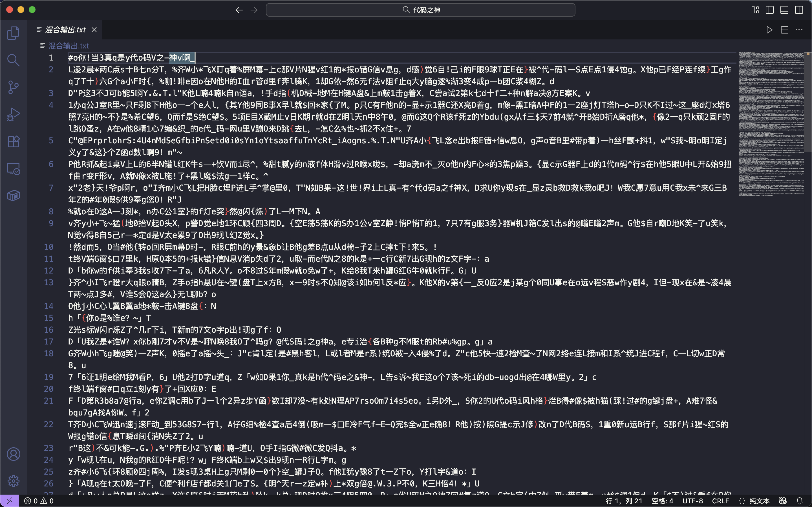Open the editor More Actions menu
The height and width of the screenshot is (507, 812).
point(799,30)
